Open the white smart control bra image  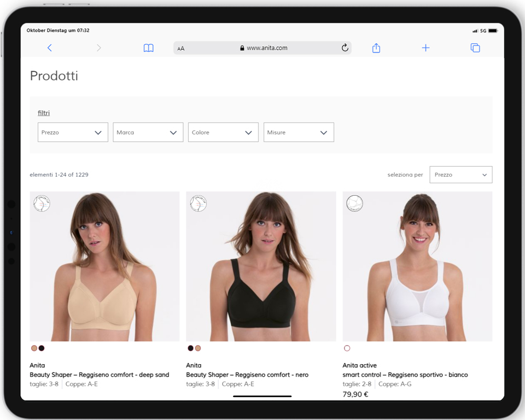click(x=417, y=266)
